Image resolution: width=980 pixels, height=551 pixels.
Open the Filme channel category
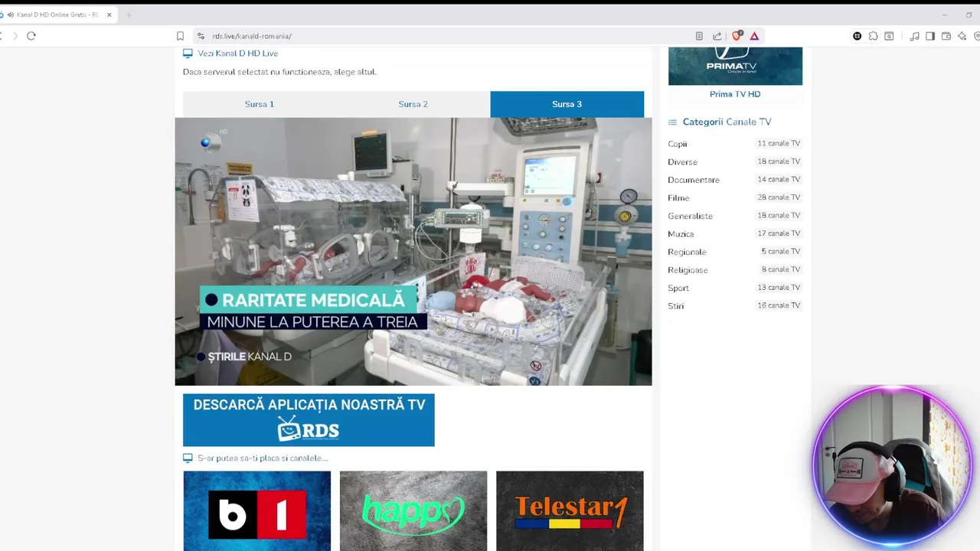[678, 198]
